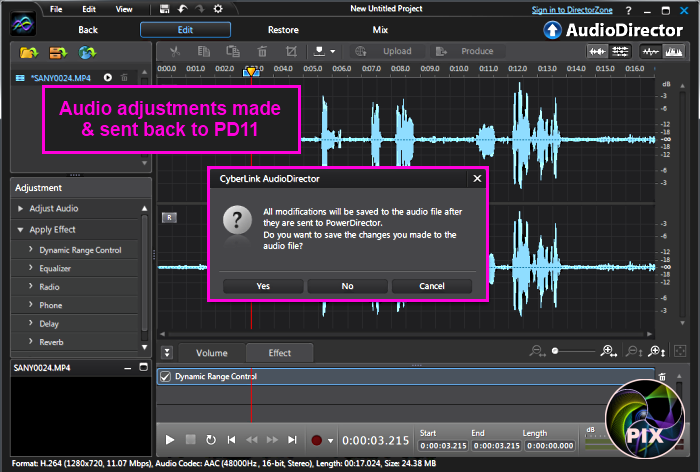The height and width of the screenshot is (472, 700).
Task: Click download from DirectorZone globe icon
Action: point(88,53)
